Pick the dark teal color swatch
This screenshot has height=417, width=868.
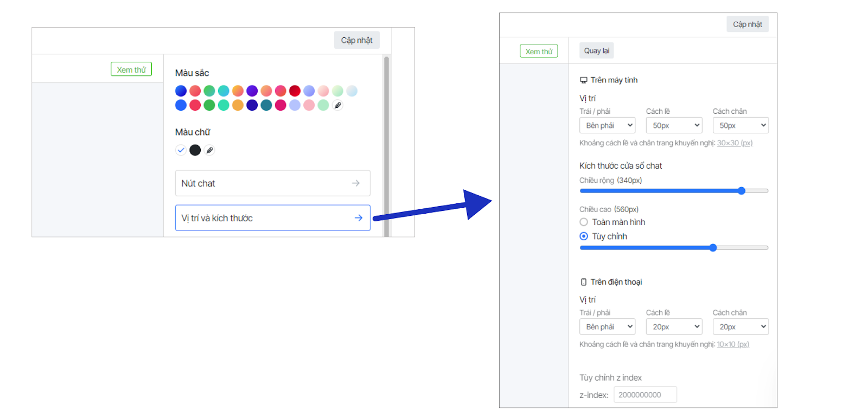[x=266, y=105]
